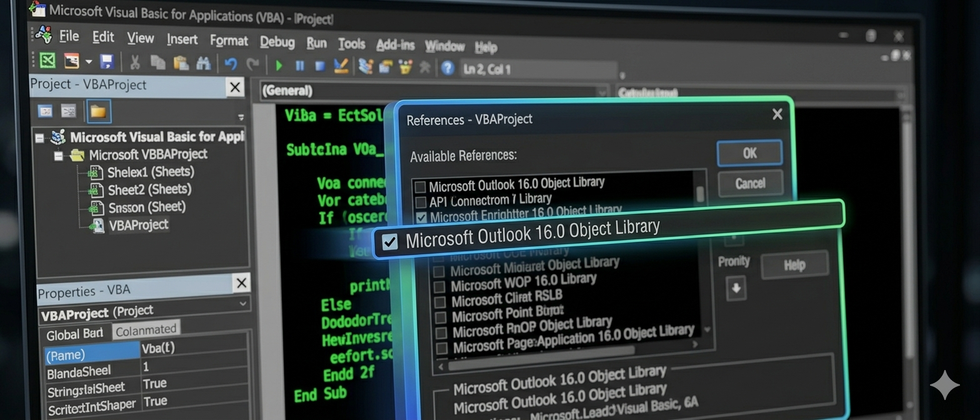Click the Insert UserForm toolbar icon
980x420 pixels.
(72, 61)
